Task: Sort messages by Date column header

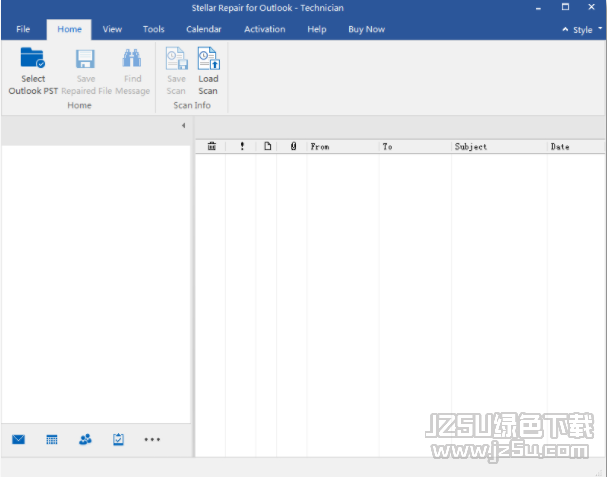Action: point(576,147)
